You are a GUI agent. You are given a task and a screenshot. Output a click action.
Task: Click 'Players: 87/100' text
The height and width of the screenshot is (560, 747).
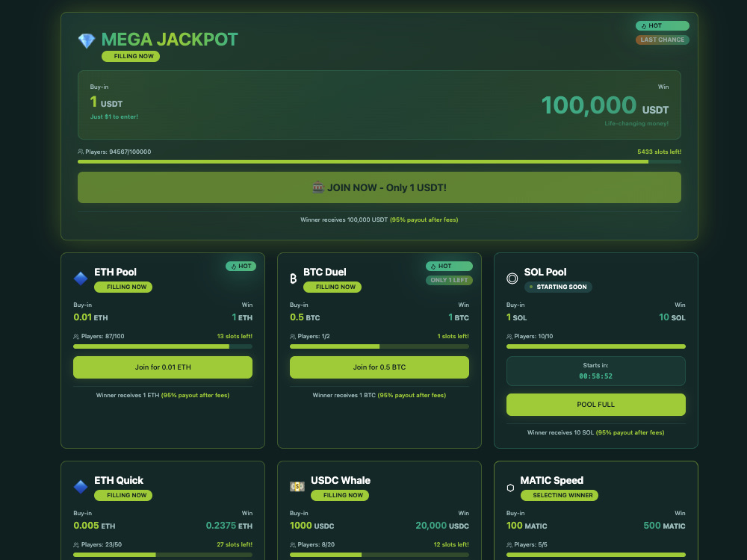[103, 336]
